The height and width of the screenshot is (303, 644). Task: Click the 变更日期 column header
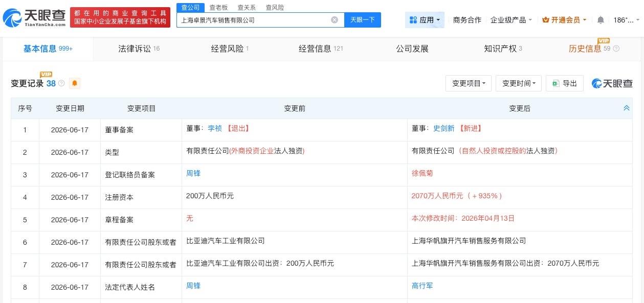click(70, 108)
